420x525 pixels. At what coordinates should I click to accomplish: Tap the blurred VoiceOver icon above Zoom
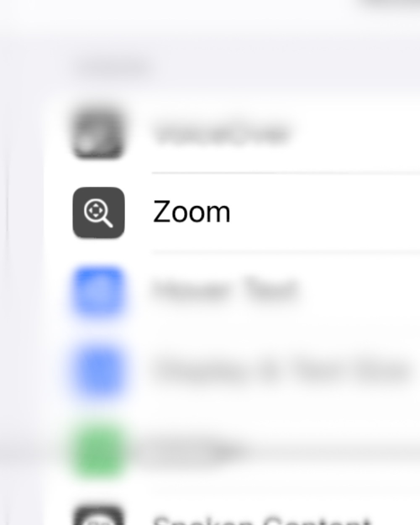99,134
